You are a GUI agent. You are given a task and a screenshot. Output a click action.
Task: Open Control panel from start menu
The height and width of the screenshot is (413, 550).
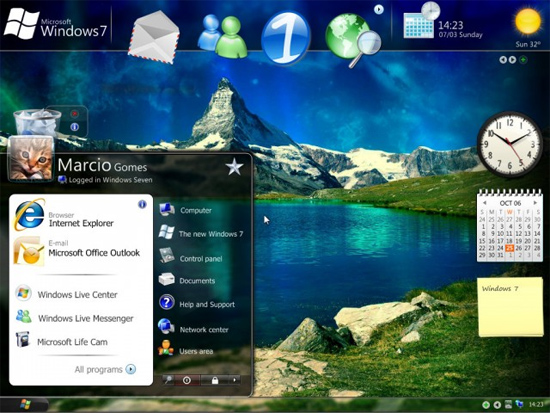pos(191,257)
